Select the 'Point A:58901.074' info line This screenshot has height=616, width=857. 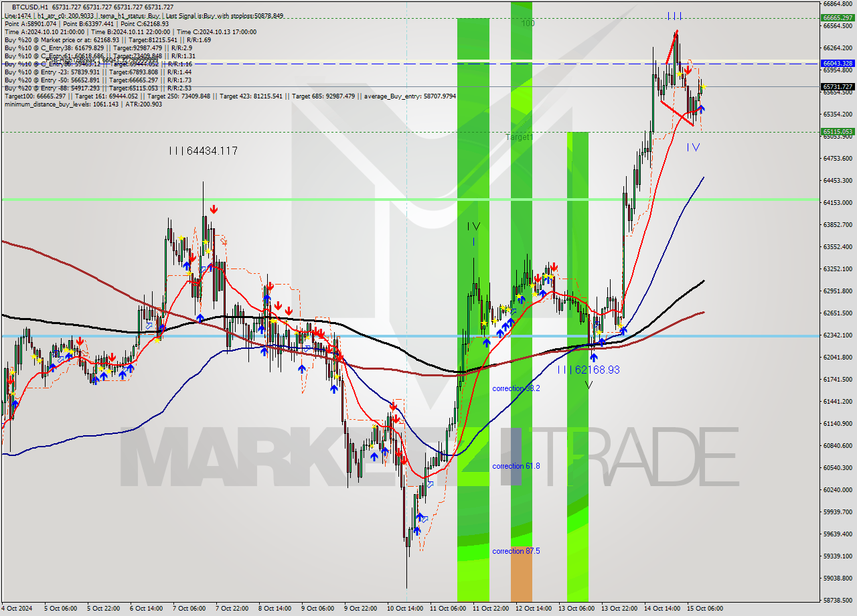pyautogui.click(x=86, y=23)
